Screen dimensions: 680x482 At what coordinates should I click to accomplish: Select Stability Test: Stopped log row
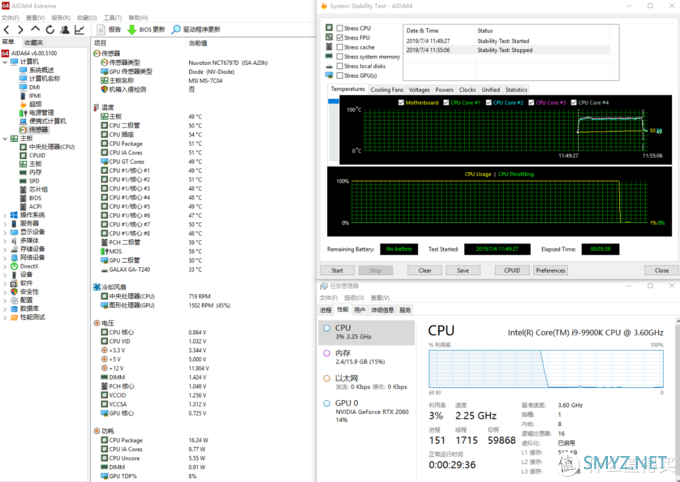[x=507, y=50]
